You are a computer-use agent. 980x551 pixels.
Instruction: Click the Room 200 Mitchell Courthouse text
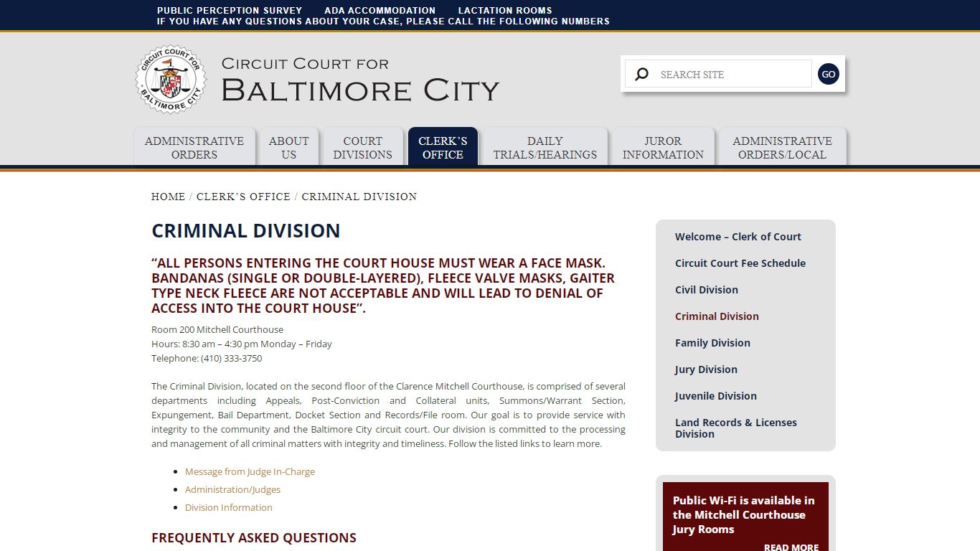coord(217,329)
